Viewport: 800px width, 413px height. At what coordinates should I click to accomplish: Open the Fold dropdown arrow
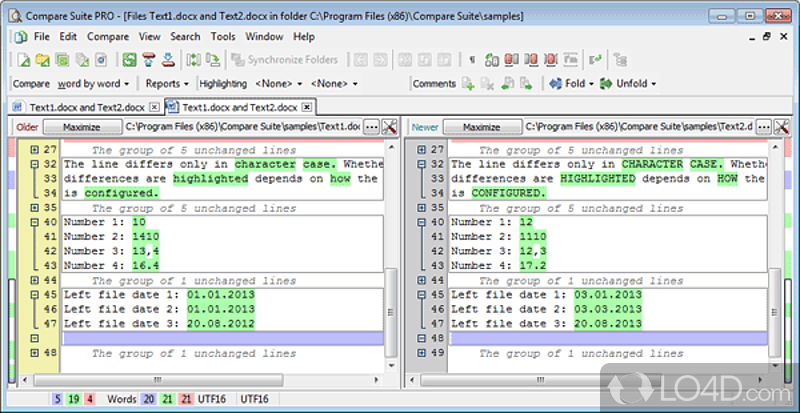tap(591, 84)
